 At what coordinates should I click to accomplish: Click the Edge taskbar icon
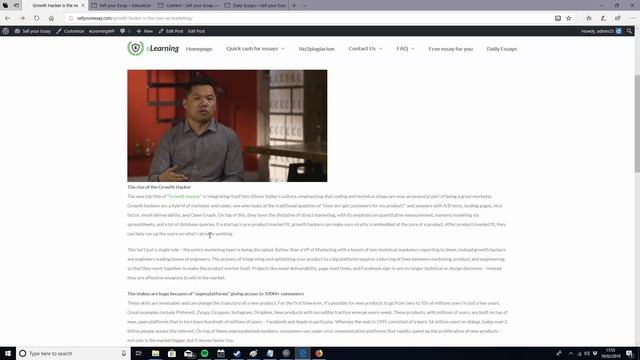pyautogui.click(x=302, y=353)
